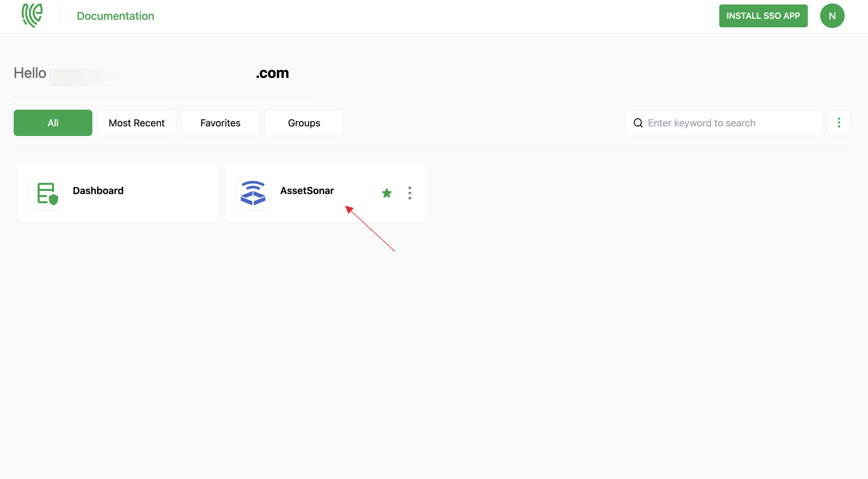The width and height of the screenshot is (868, 479).
Task: Switch to the Favorites tab
Action: coord(220,123)
